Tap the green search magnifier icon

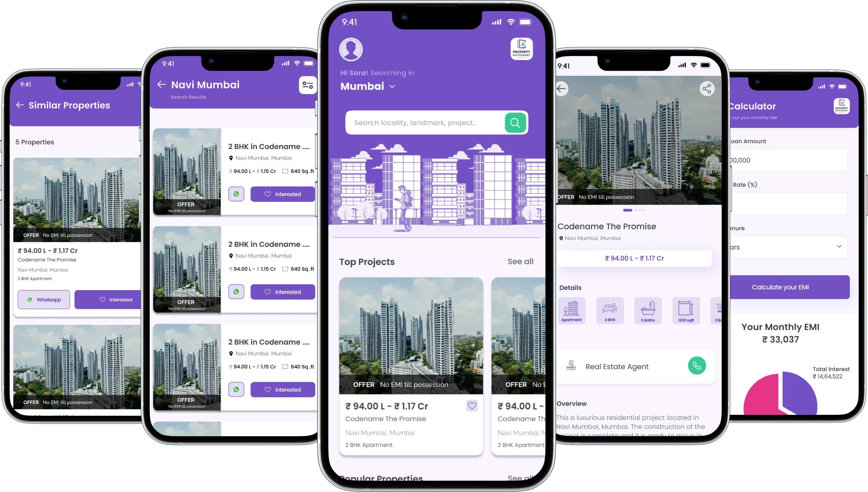coord(515,123)
